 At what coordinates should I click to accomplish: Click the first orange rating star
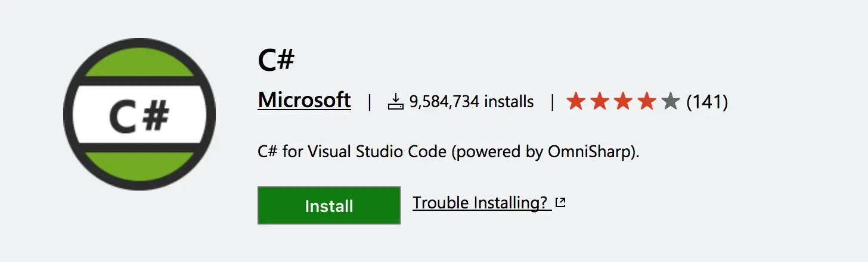pyautogui.click(x=575, y=102)
